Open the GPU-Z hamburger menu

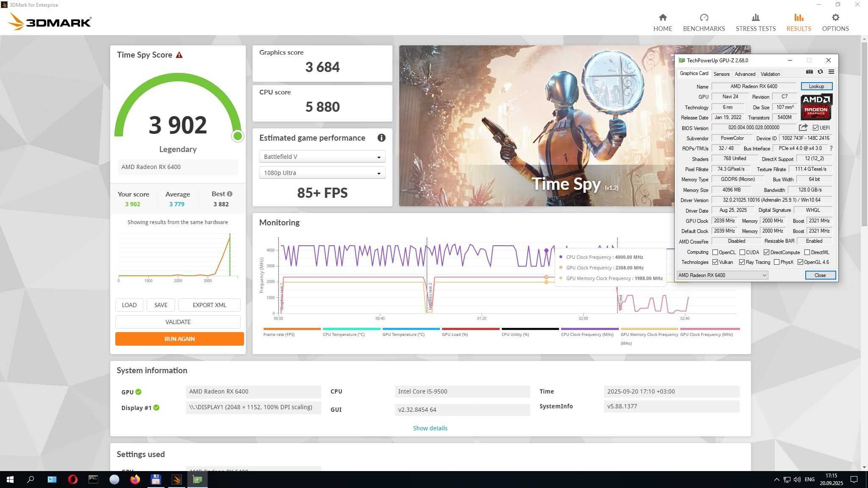click(x=831, y=72)
